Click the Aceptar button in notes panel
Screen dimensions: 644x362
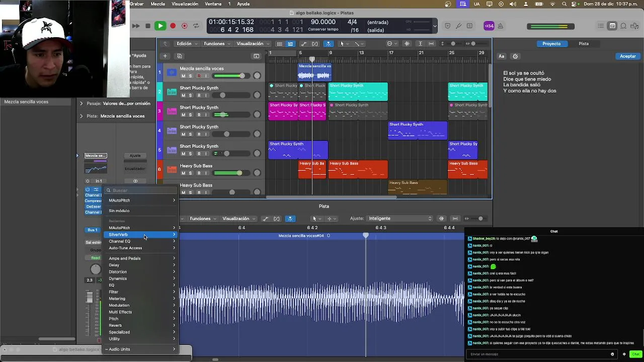pos(627,56)
